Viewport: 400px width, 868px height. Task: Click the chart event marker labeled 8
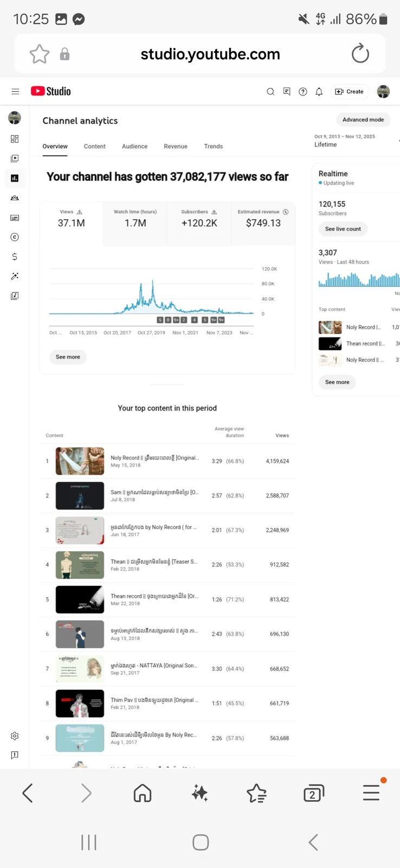click(168, 320)
